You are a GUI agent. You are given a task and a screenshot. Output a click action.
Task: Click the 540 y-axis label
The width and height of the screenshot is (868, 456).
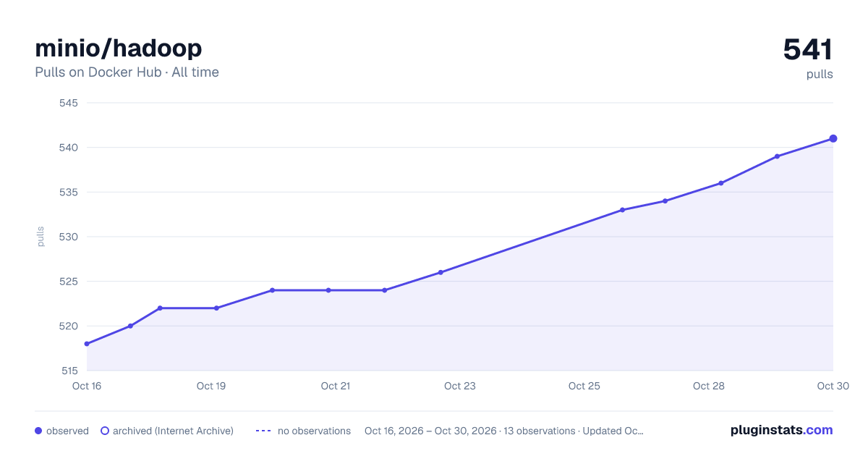click(x=69, y=148)
